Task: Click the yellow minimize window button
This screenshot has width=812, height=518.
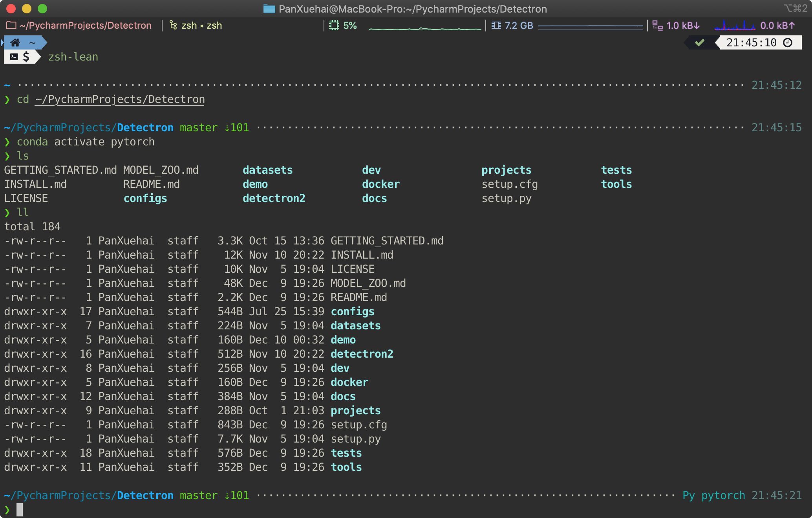Action: coord(27,9)
